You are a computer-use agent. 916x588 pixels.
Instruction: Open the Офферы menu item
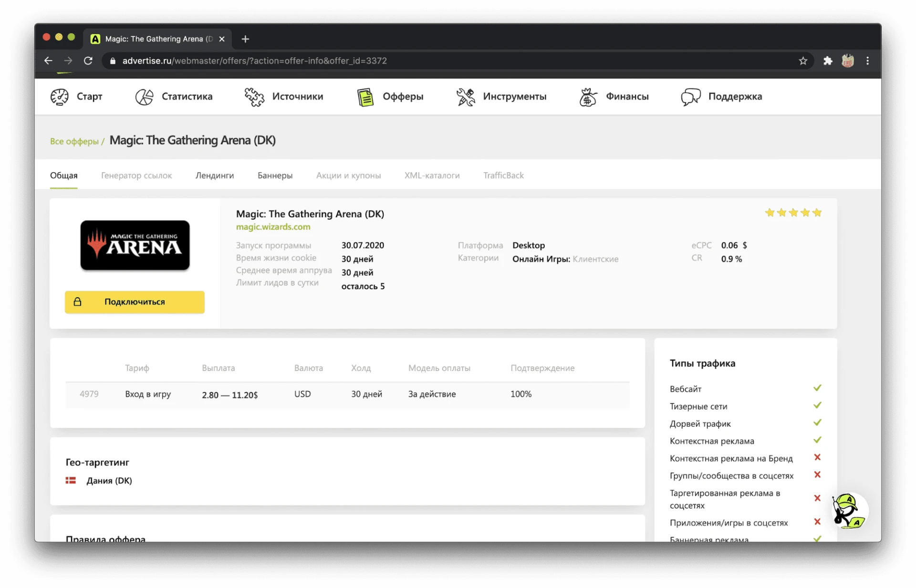point(403,97)
